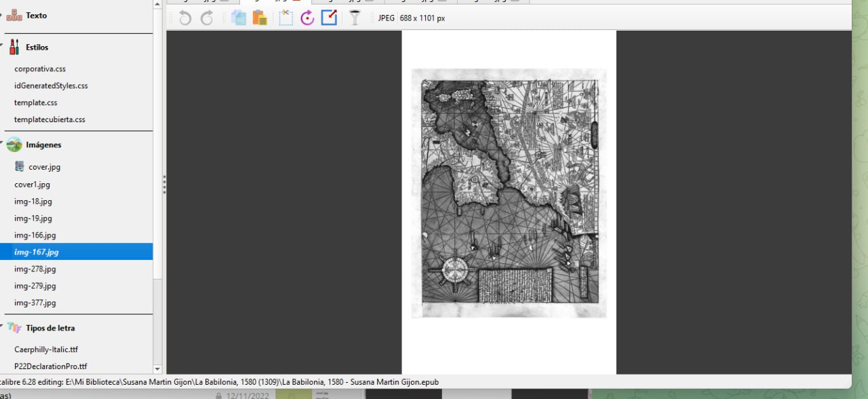Select template.css file
This screenshot has height=399, width=868.
click(x=36, y=103)
